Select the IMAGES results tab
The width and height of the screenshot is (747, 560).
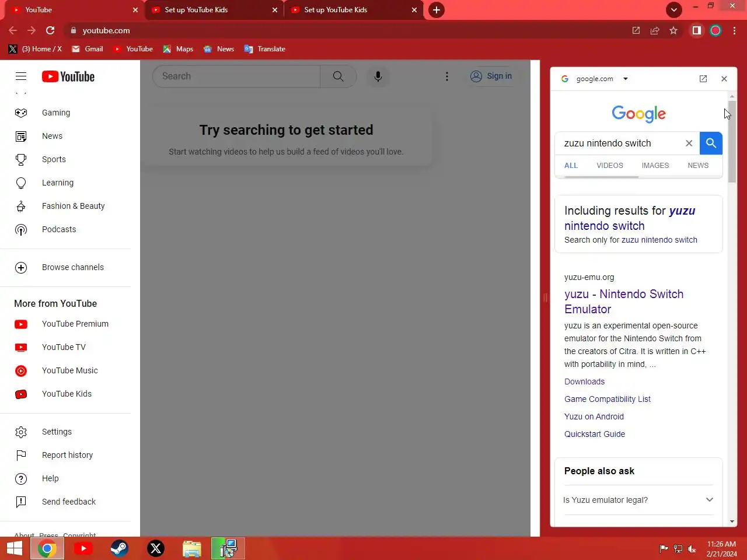click(655, 166)
